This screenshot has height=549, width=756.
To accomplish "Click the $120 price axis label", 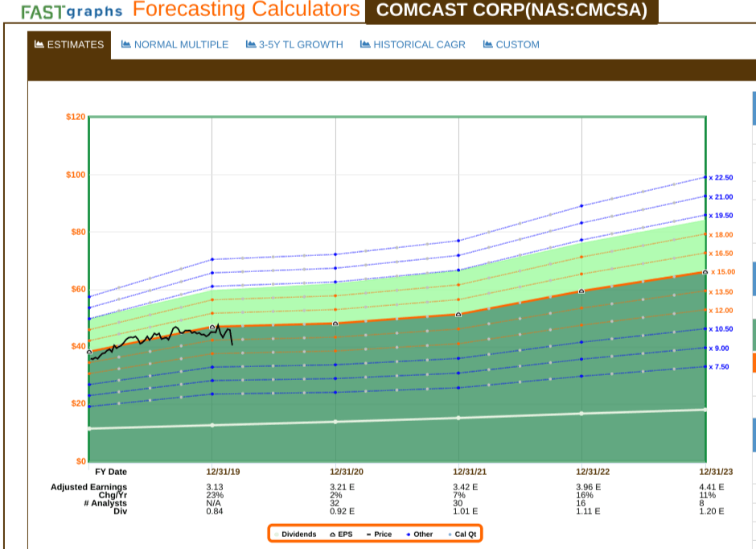I will (76, 118).
